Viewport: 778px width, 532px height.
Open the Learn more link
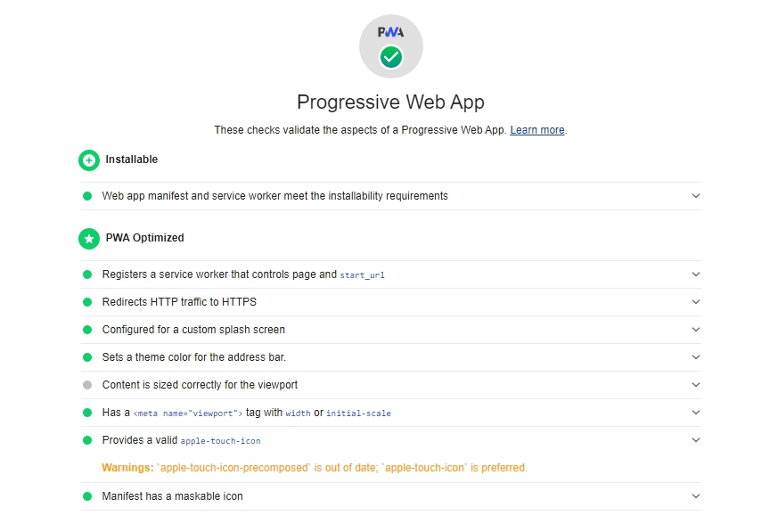pos(537,130)
